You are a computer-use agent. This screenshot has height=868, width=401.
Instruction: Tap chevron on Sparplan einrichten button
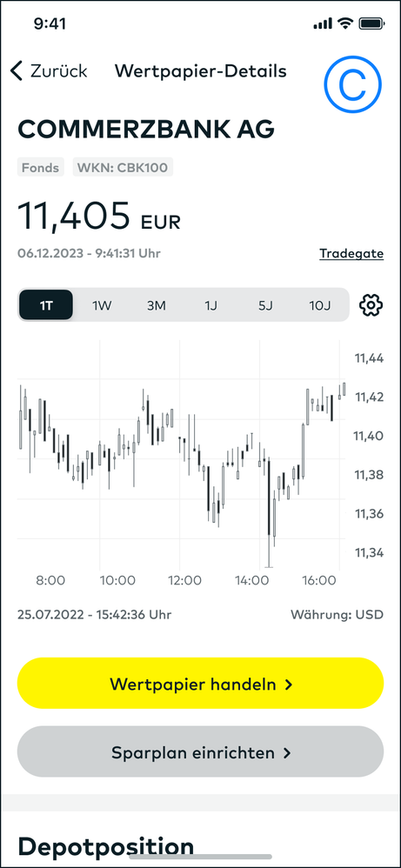(x=287, y=753)
